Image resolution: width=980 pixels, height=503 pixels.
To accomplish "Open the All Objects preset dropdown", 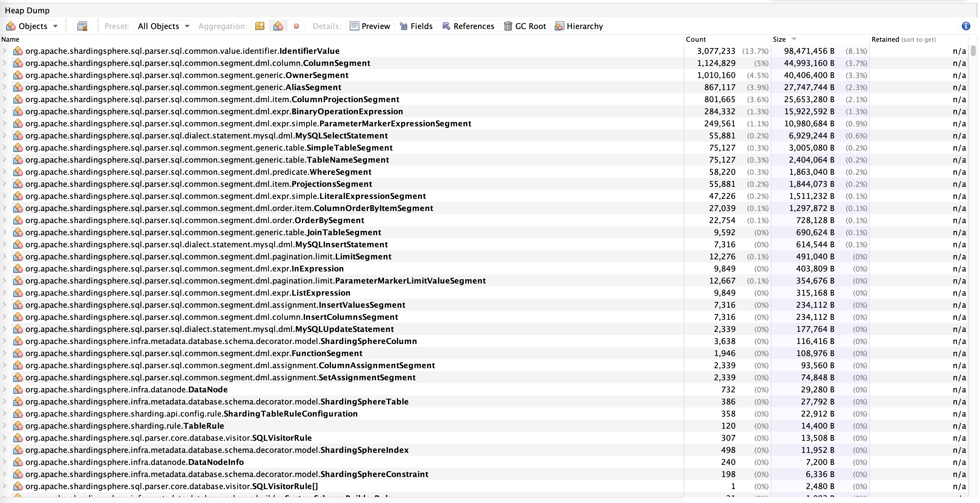I will 163,26.
